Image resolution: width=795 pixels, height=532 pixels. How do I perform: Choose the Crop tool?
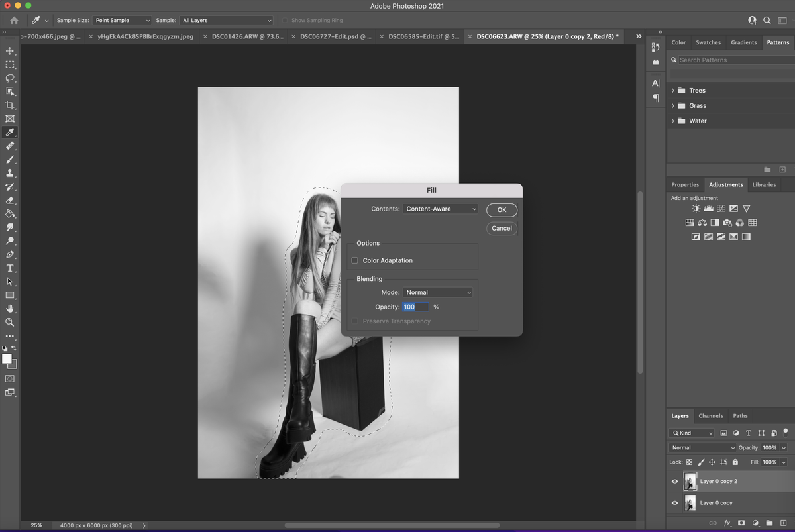[9, 105]
